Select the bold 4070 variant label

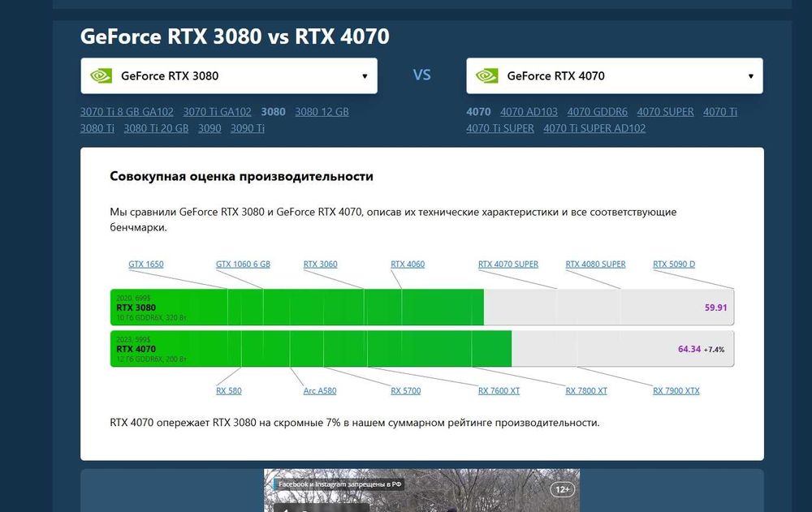coord(478,112)
